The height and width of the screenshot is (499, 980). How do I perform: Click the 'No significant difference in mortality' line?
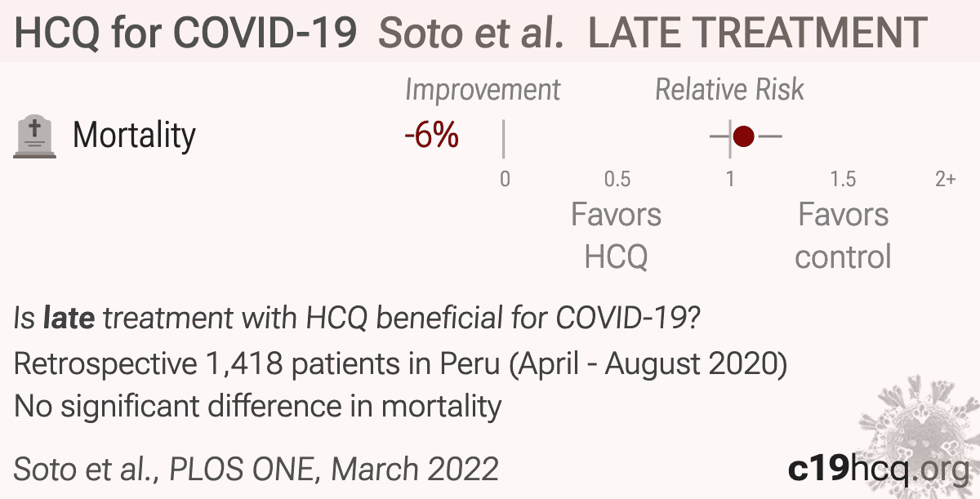point(258,405)
